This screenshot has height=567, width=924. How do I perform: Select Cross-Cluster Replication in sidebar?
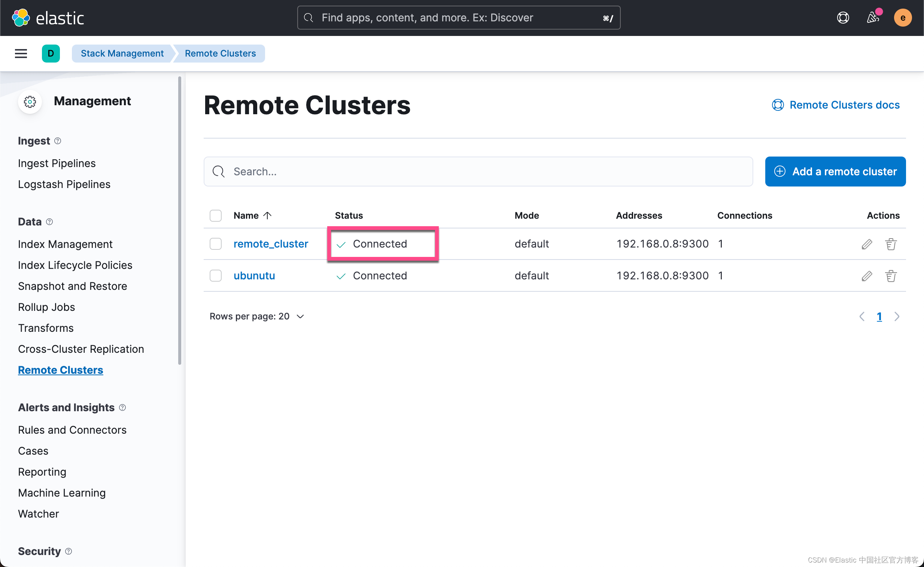(81, 349)
